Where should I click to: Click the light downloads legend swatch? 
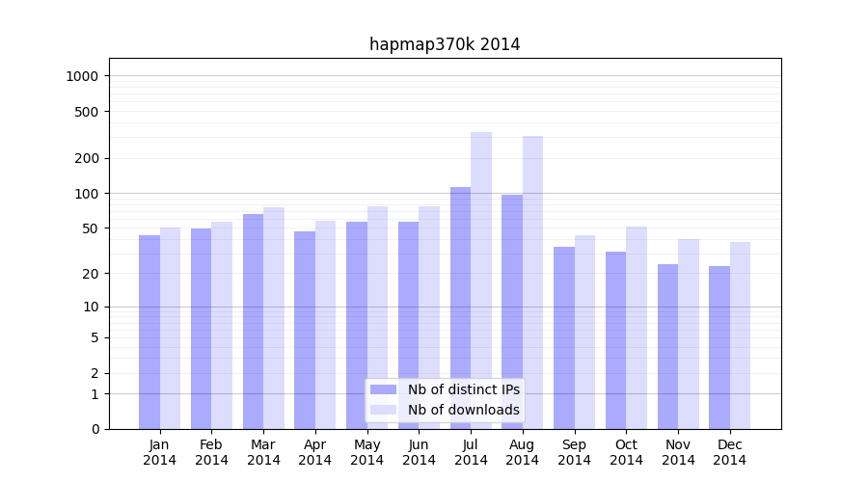383,410
